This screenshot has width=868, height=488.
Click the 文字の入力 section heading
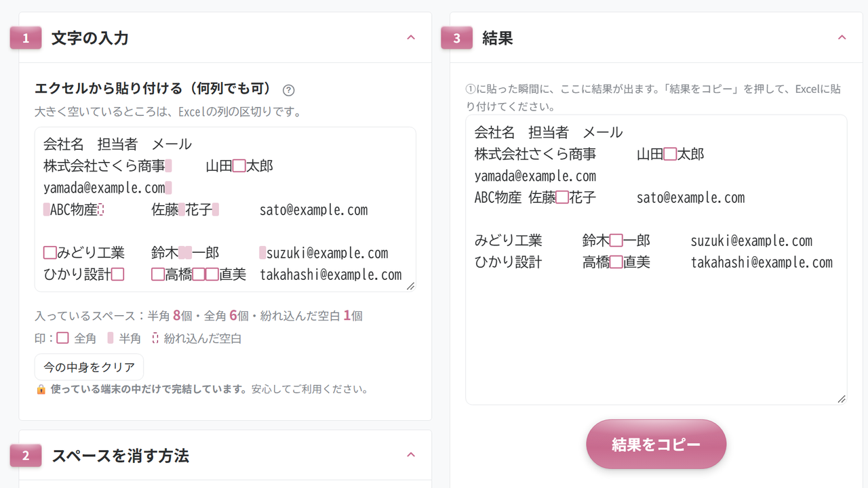click(90, 38)
